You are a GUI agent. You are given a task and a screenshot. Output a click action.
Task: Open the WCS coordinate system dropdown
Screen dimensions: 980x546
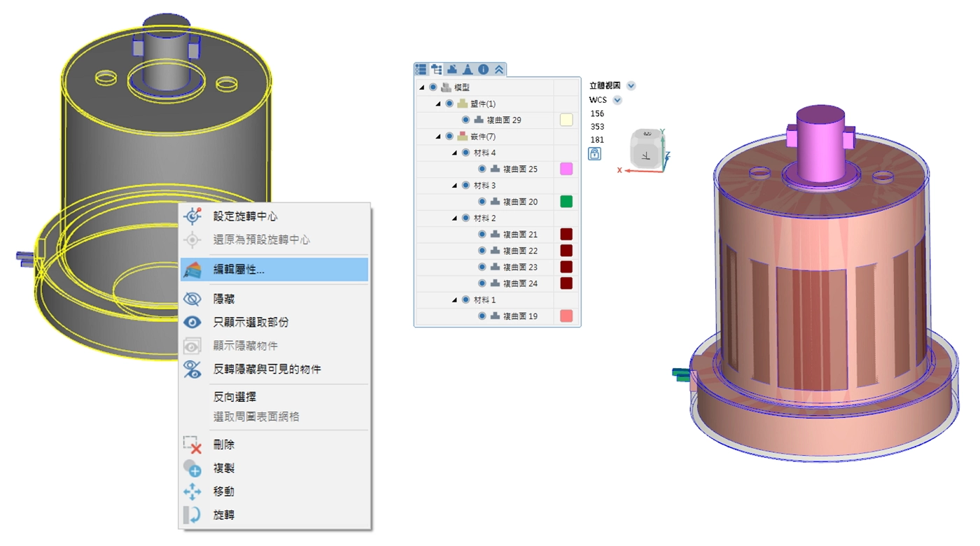pos(617,100)
